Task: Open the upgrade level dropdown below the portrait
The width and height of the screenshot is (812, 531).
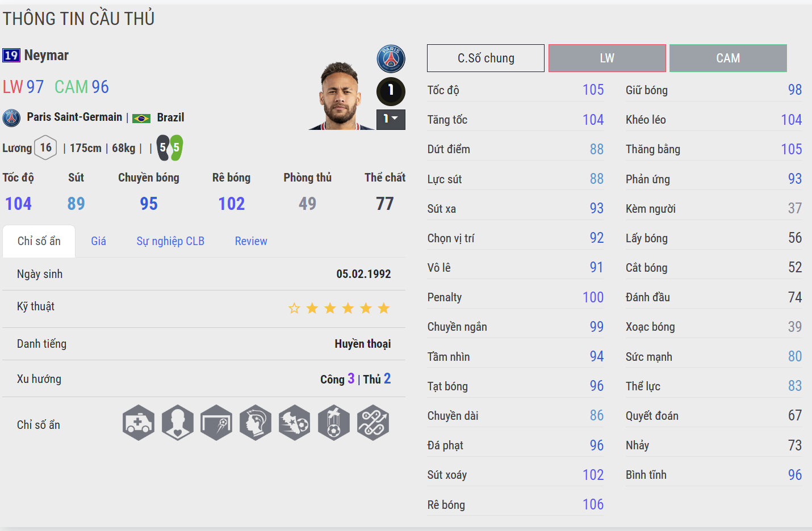Action: (391, 119)
